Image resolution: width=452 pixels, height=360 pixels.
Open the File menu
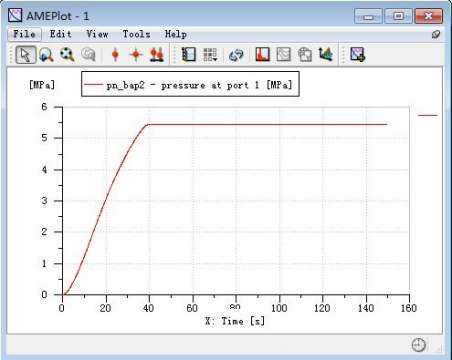pyautogui.click(x=24, y=34)
